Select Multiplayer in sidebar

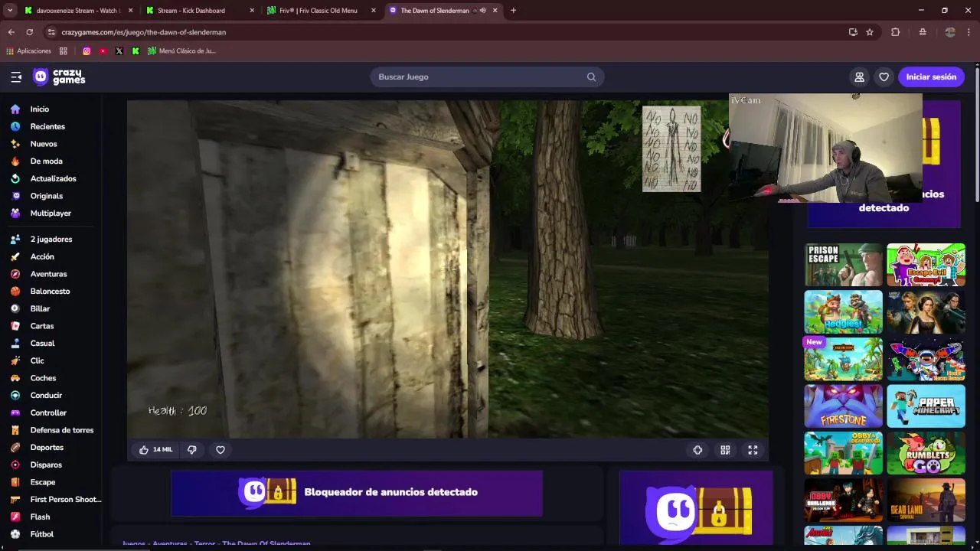[x=51, y=214]
